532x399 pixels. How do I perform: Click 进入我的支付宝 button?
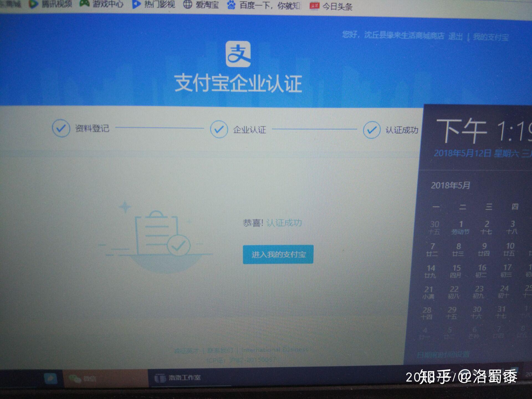click(x=278, y=254)
